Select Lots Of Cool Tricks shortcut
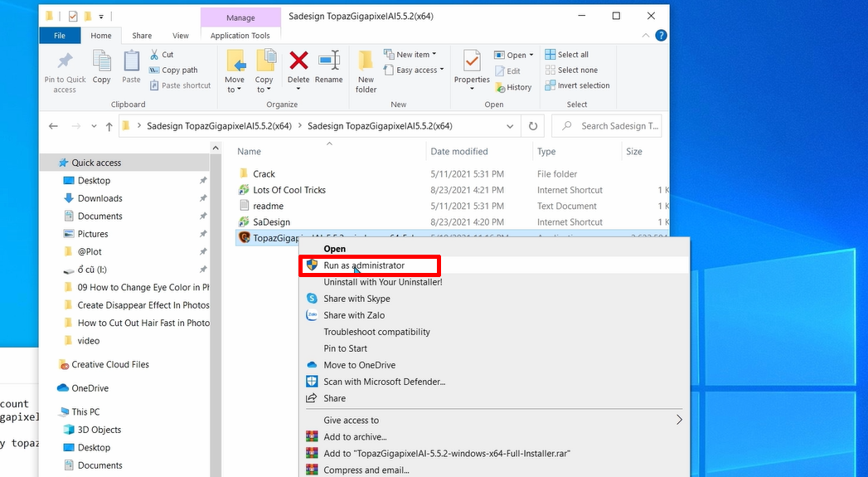 (x=289, y=190)
